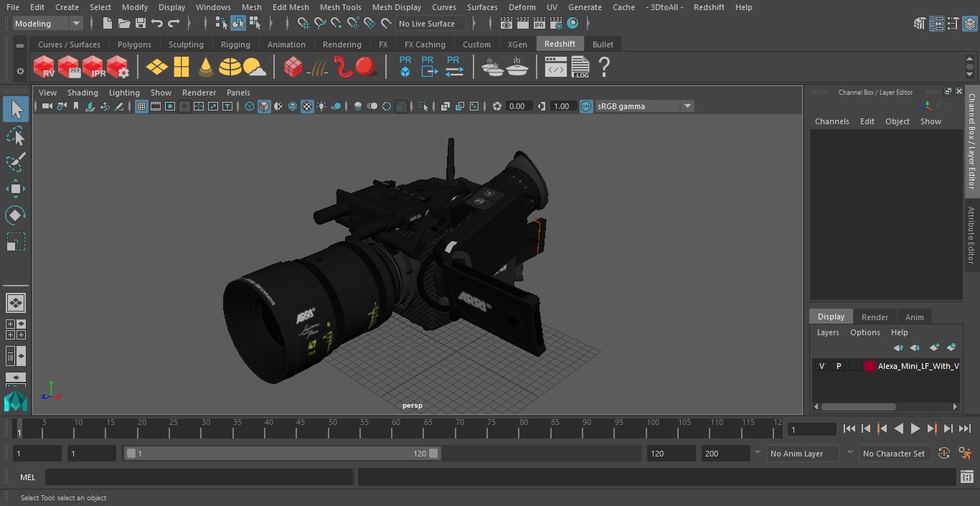Choose the Lasso select tool
The image size is (980, 506).
tap(16, 136)
